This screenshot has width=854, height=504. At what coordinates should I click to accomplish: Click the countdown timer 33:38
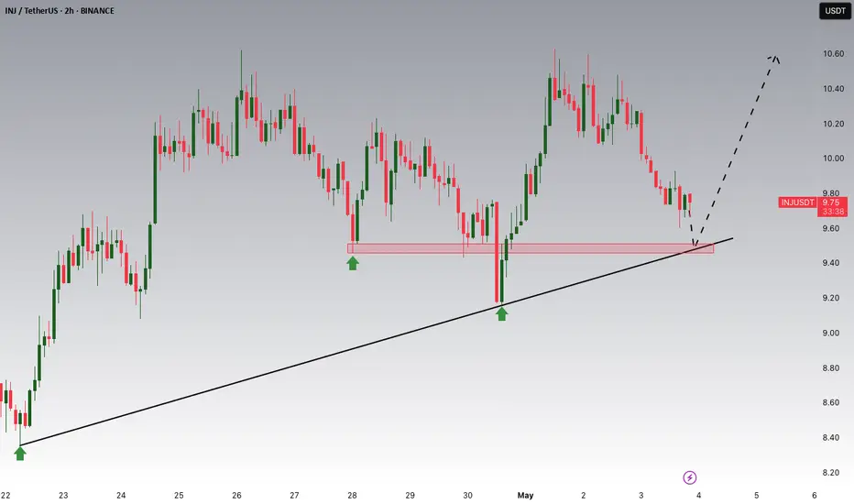(833, 212)
